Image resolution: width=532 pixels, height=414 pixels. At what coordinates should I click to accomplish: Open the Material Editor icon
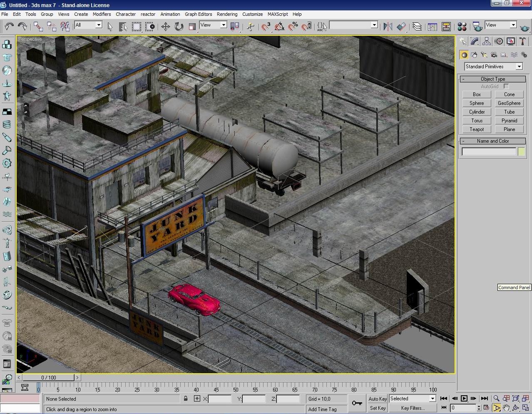point(462,27)
